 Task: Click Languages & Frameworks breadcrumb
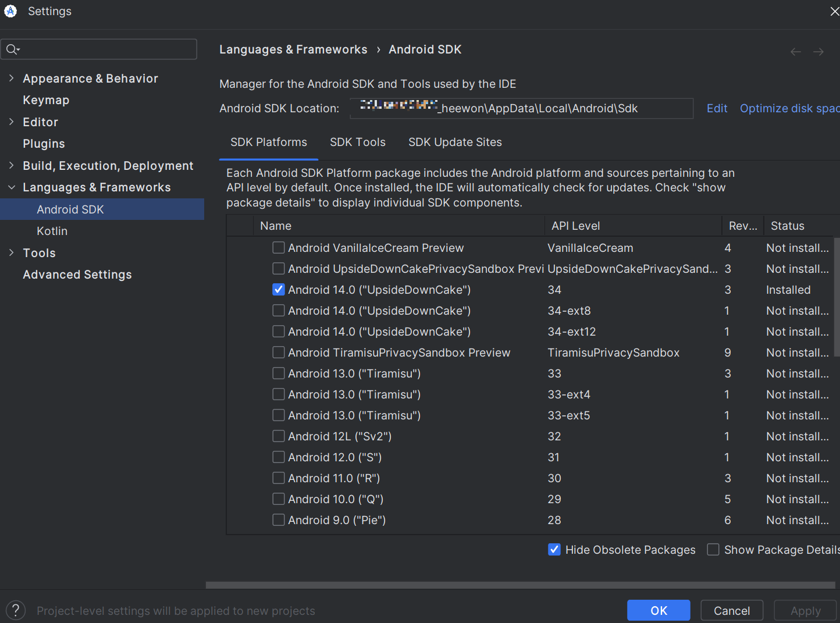[293, 49]
